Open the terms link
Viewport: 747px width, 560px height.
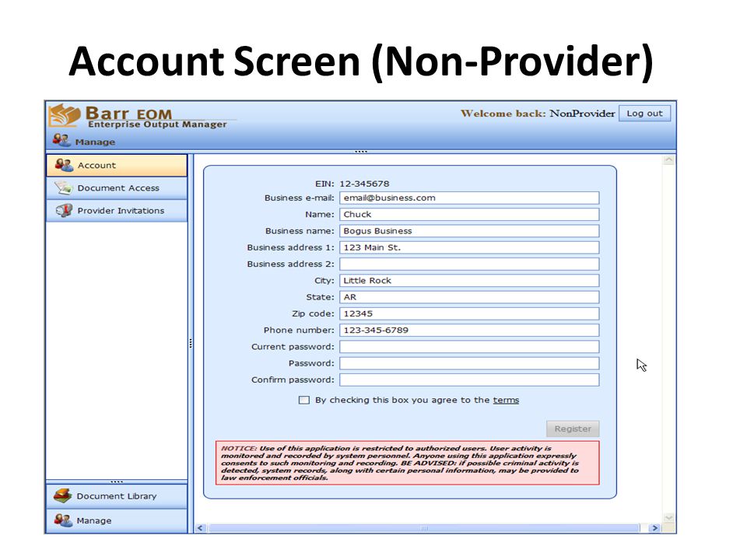tap(506, 400)
